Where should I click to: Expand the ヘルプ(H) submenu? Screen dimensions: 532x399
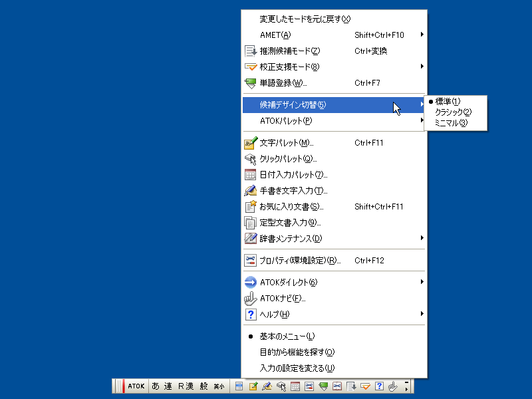click(334, 315)
